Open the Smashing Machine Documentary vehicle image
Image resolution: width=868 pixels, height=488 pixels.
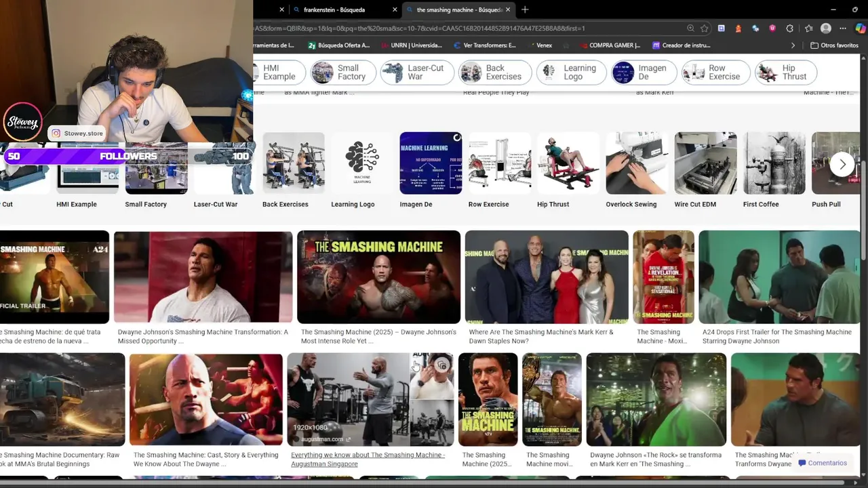click(62, 400)
